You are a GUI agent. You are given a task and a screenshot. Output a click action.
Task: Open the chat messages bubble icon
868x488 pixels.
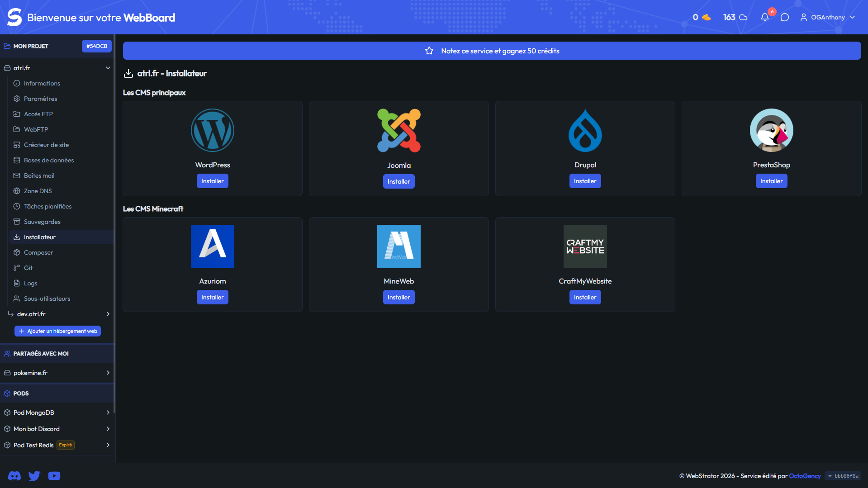785,17
